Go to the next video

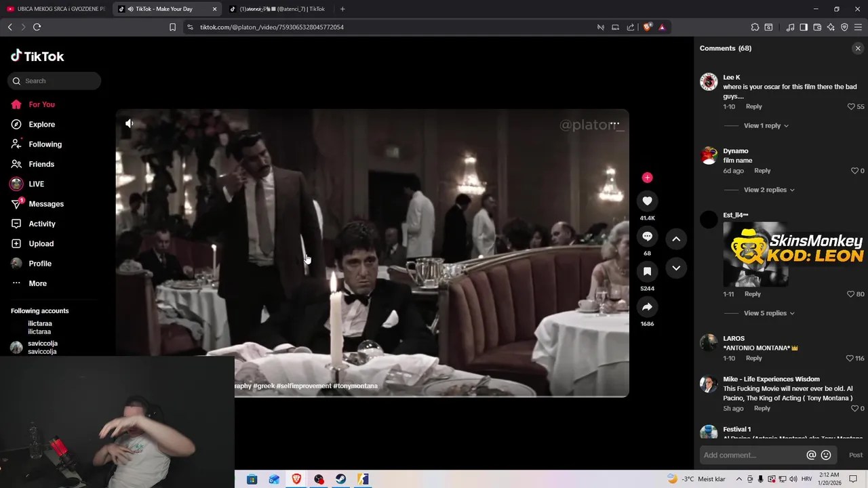pos(676,268)
